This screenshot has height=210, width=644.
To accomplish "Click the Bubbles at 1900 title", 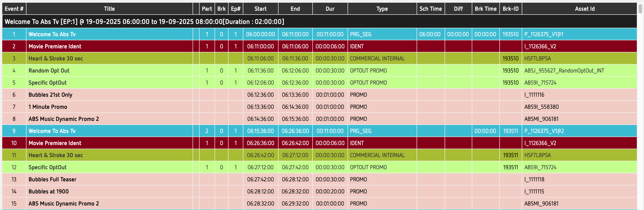I will [48, 191].
